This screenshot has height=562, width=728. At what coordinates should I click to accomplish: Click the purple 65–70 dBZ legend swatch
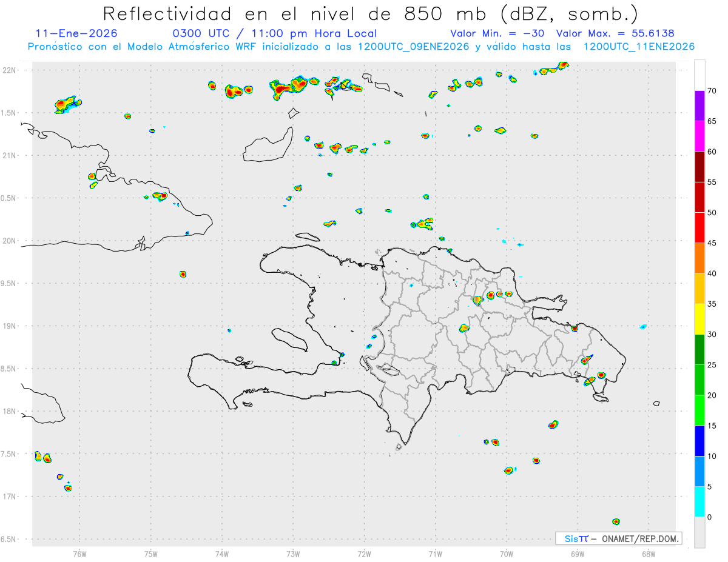coord(699,106)
